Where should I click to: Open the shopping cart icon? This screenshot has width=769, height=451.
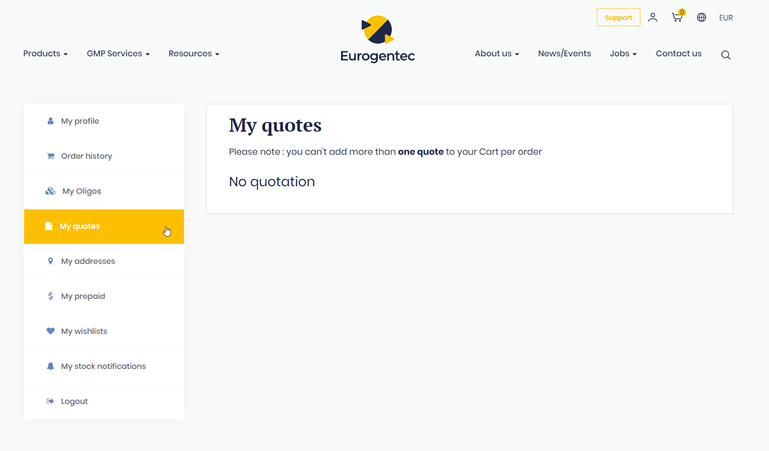pyautogui.click(x=677, y=18)
